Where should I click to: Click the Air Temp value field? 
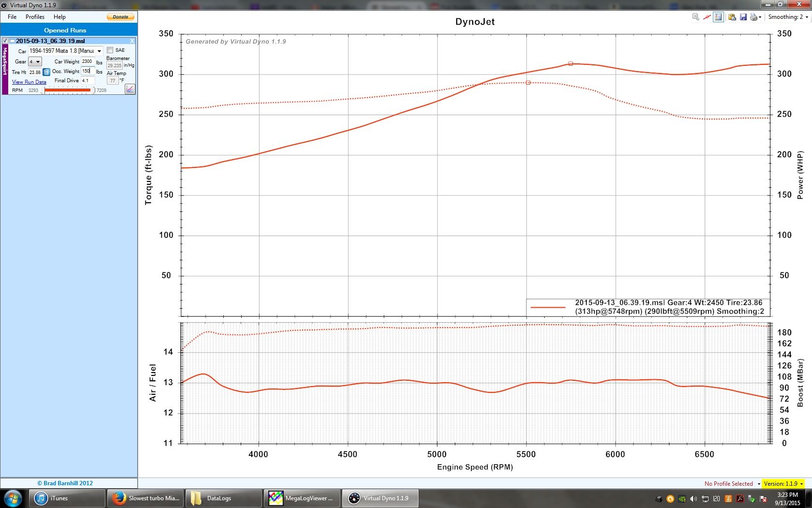click(x=113, y=81)
